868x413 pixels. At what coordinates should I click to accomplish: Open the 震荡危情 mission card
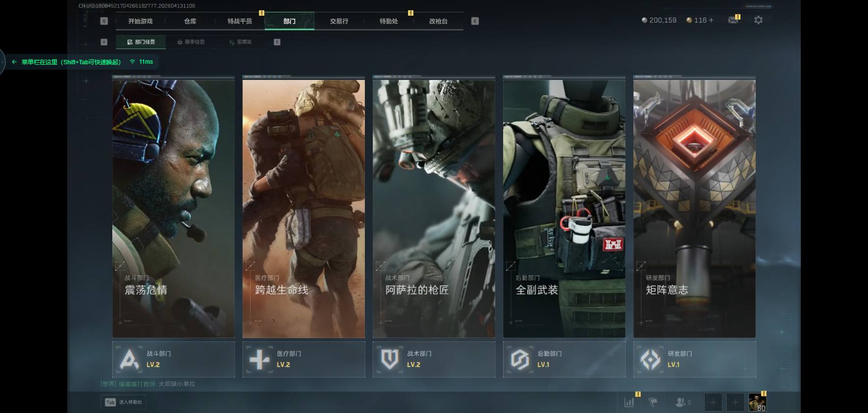point(174,208)
